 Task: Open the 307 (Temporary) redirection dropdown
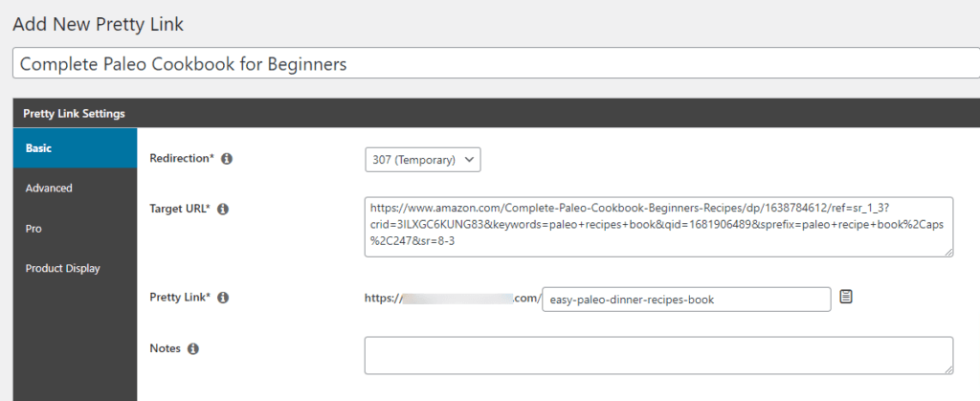[x=422, y=160]
